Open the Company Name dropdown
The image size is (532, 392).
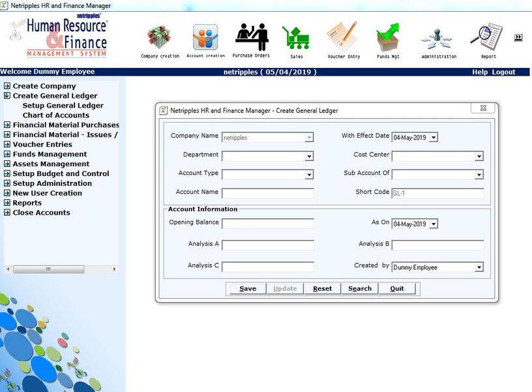tap(309, 138)
